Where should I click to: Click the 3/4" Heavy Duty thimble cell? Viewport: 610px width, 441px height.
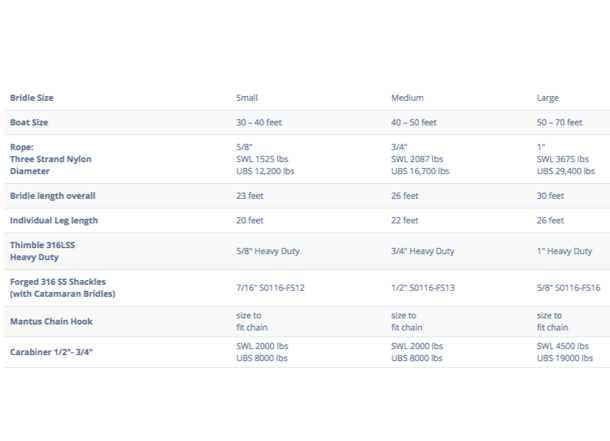coord(422,251)
